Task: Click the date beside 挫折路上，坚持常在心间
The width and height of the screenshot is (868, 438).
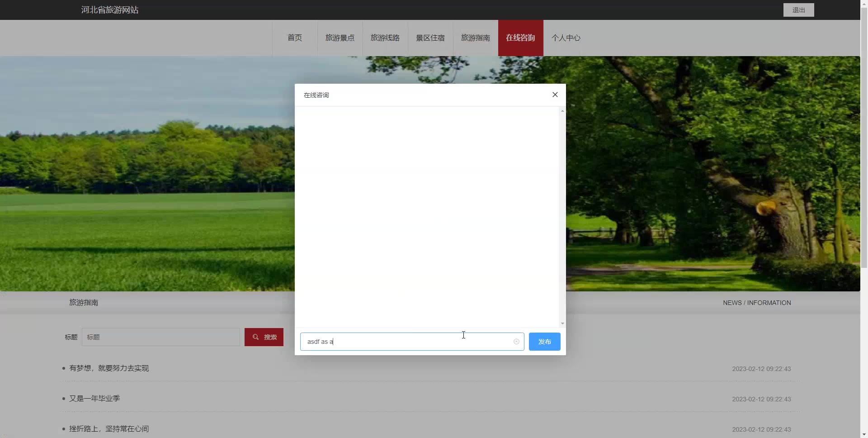Action: pos(761,429)
